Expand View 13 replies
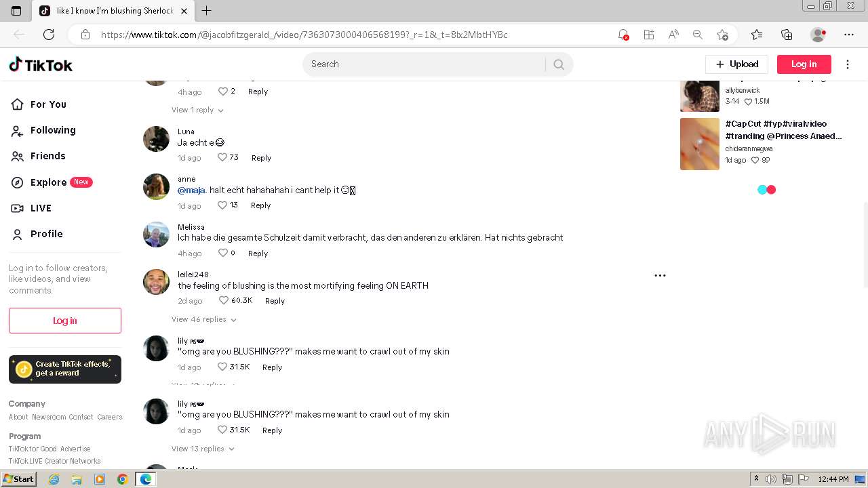The height and width of the screenshot is (488, 868). pyautogui.click(x=203, y=449)
